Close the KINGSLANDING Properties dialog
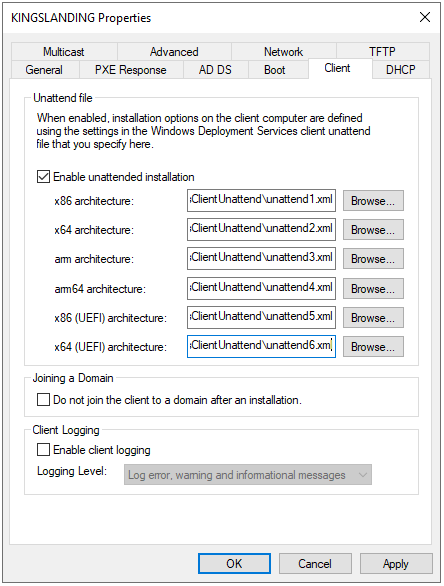This screenshot has height=586, width=444. (x=425, y=17)
